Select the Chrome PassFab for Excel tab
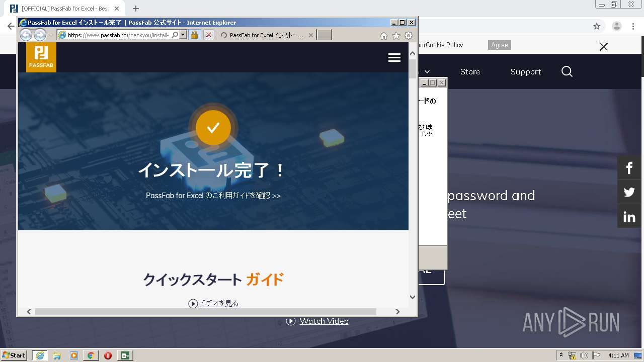 [65, 9]
